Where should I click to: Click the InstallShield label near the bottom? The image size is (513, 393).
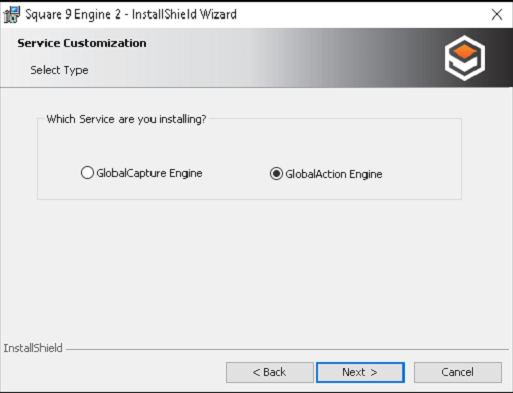point(33,348)
